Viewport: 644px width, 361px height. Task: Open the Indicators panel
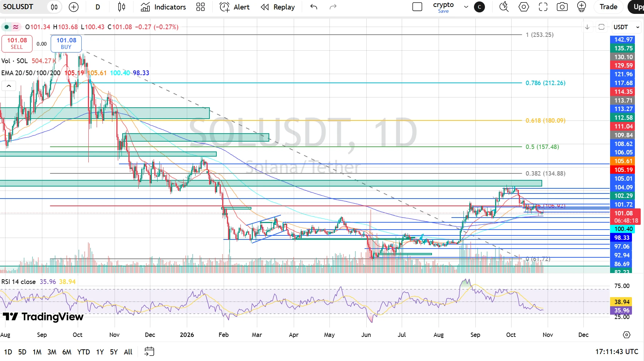(x=163, y=7)
